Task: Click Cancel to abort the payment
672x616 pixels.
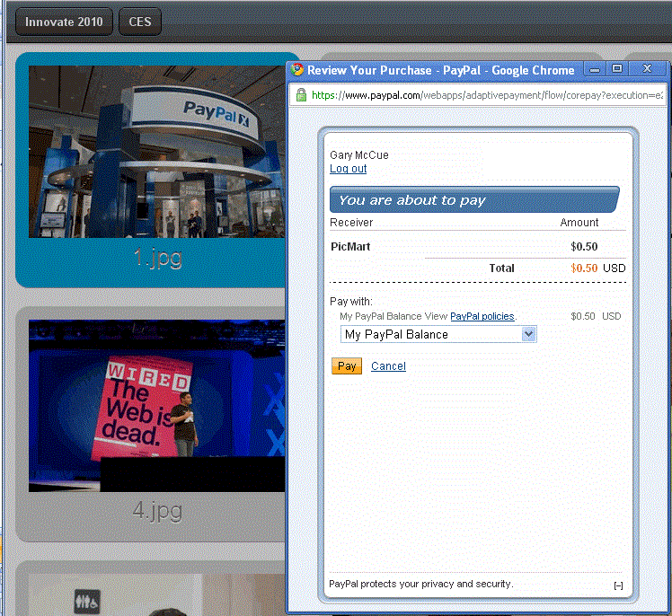Action: (388, 366)
